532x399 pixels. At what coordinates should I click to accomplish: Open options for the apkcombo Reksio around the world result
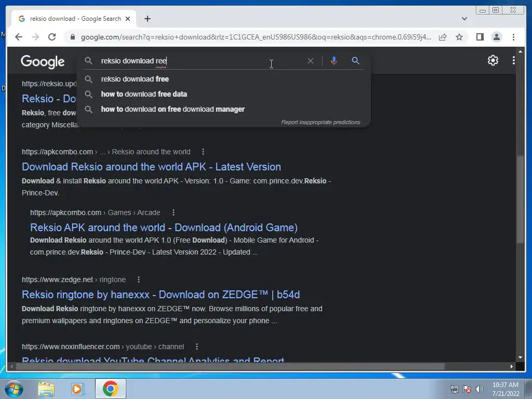(203, 152)
